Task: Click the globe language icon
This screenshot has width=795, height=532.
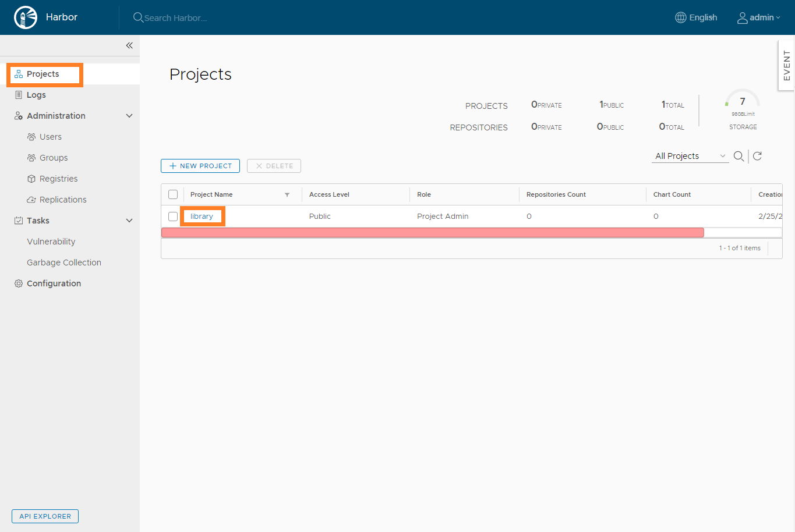Action: point(680,17)
